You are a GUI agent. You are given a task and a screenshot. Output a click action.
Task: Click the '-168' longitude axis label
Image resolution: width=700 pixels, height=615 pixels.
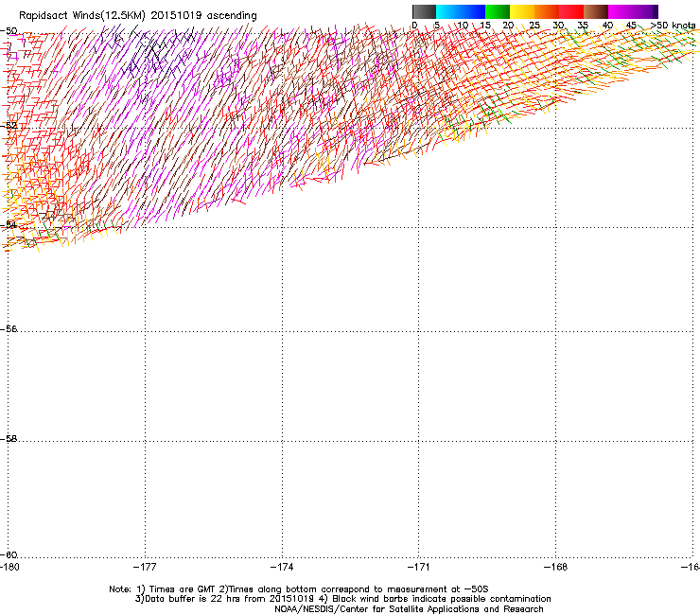click(x=555, y=567)
